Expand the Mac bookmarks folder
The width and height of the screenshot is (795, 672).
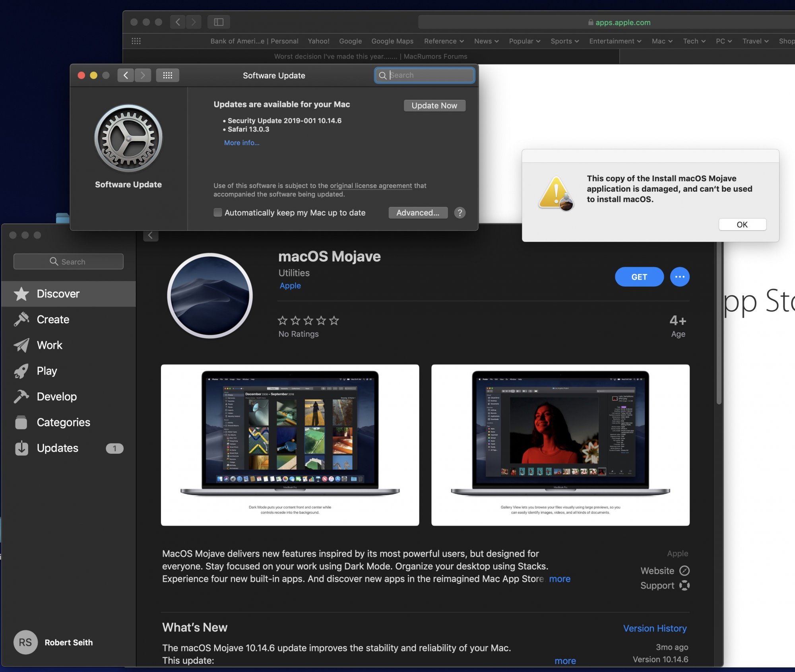click(x=662, y=41)
